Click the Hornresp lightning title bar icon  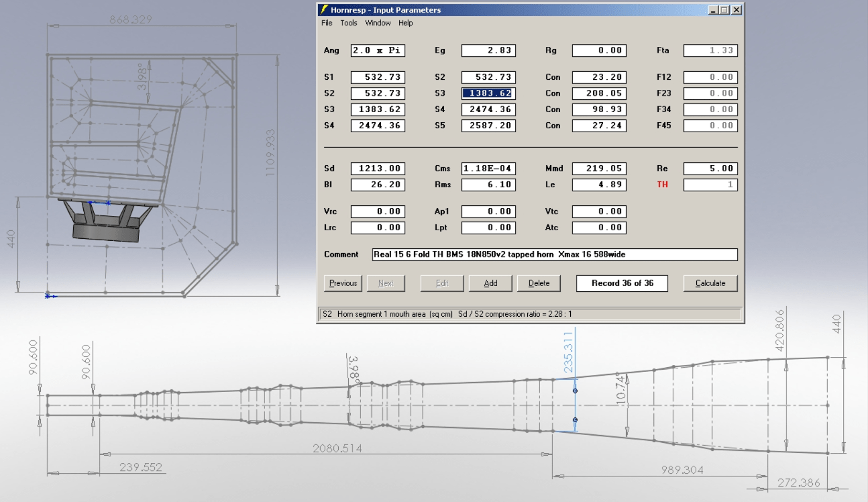(324, 10)
